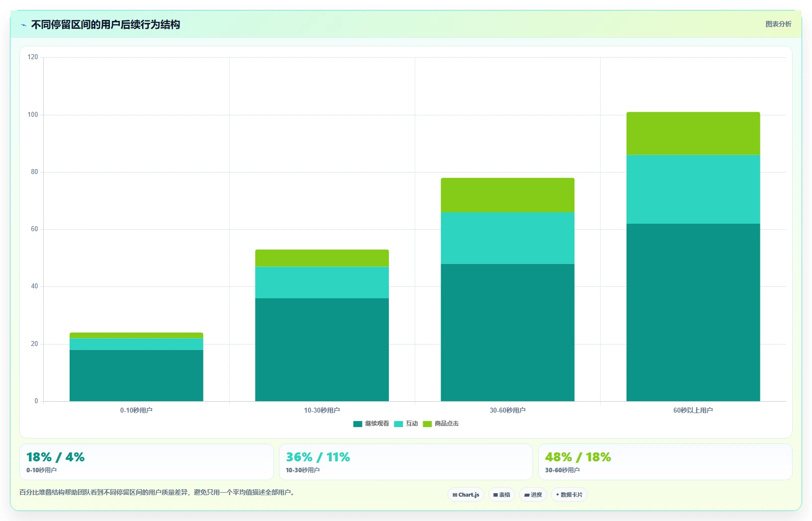Image resolution: width=812 pixels, height=521 pixels.
Task: Click the 36% / 11% stat card
Action: [x=406, y=462]
